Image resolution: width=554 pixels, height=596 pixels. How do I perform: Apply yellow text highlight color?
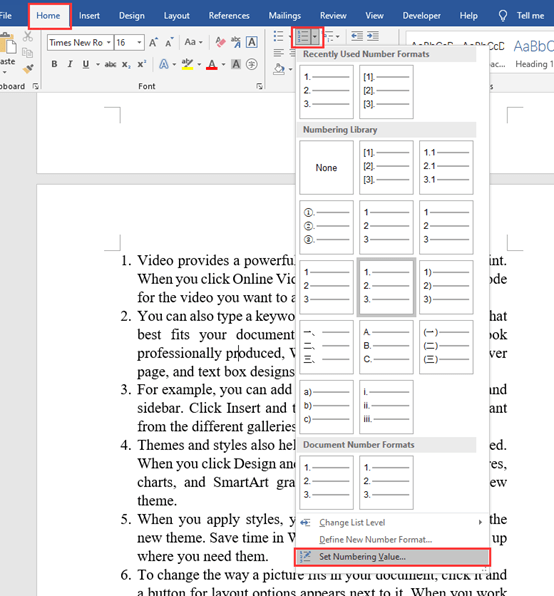(187, 64)
